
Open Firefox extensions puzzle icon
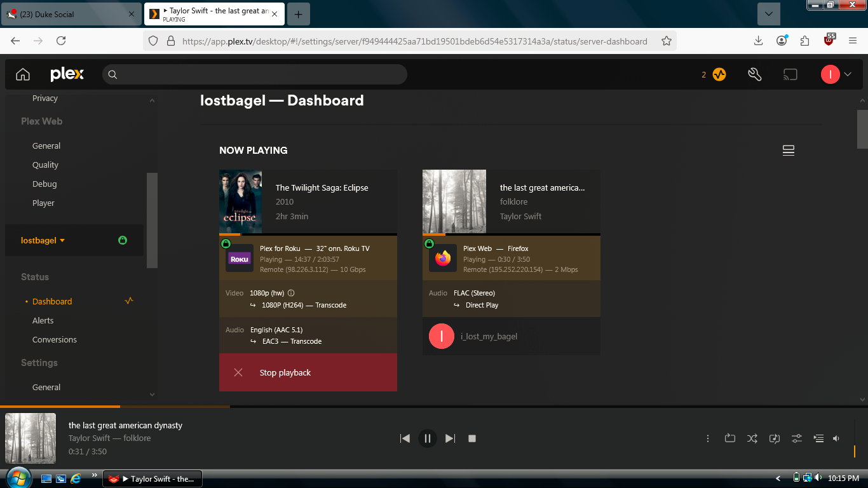point(805,41)
